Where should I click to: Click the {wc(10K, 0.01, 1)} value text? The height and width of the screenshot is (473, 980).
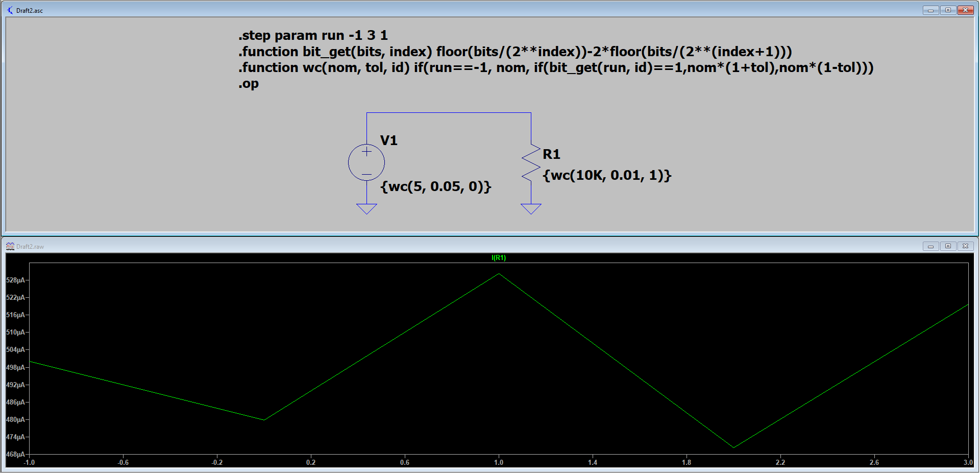pos(607,175)
